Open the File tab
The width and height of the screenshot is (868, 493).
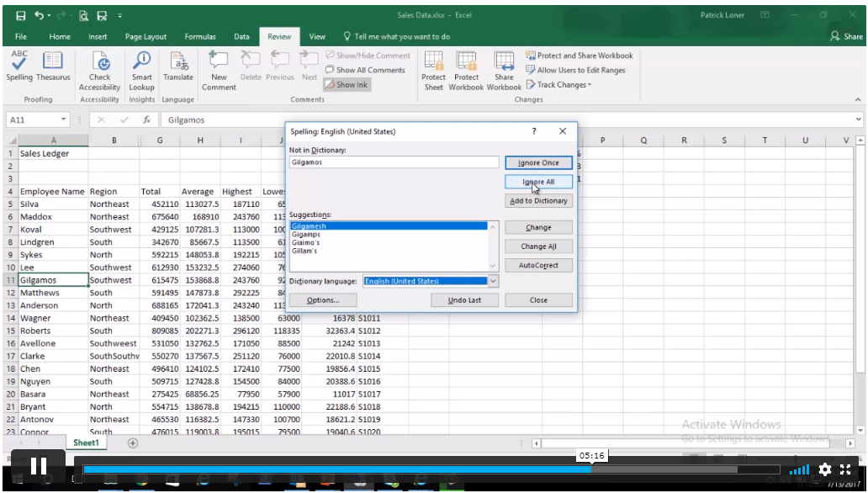[21, 36]
